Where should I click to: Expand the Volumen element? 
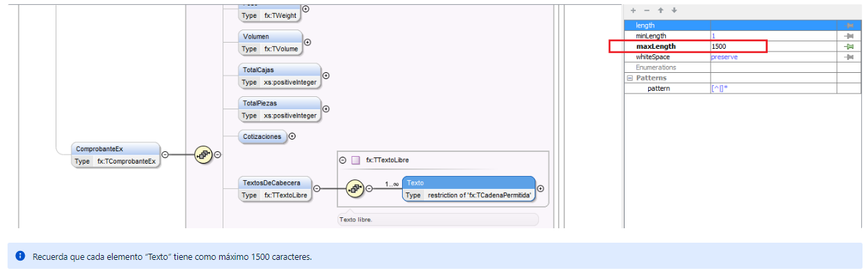coord(307,42)
